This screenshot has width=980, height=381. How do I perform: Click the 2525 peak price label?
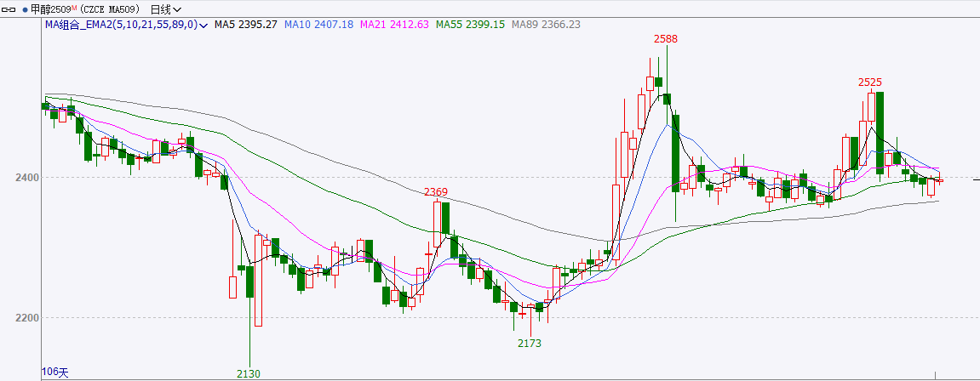[x=870, y=82]
